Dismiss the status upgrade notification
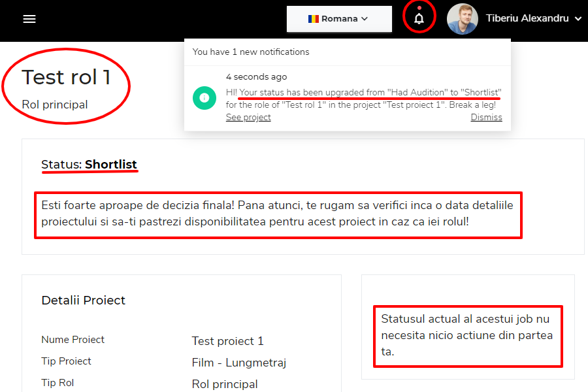 coord(486,118)
